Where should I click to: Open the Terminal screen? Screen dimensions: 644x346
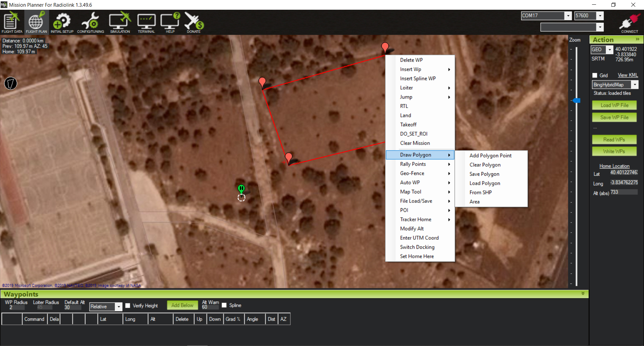146,22
